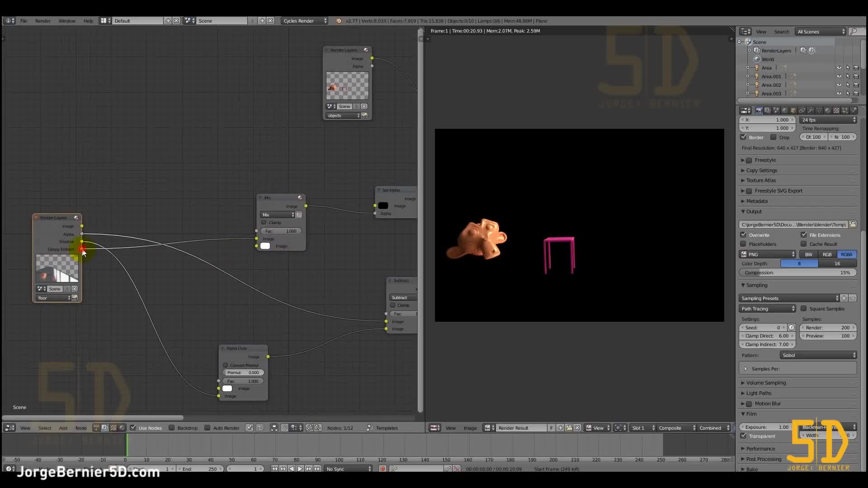Jump to end frame in the timeline
Screen dimensions: 868x488
click(318, 469)
